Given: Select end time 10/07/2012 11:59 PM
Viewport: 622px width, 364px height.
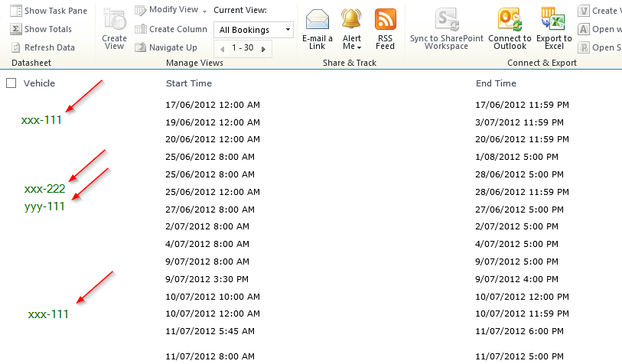Looking at the screenshot, I should [x=522, y=314].
